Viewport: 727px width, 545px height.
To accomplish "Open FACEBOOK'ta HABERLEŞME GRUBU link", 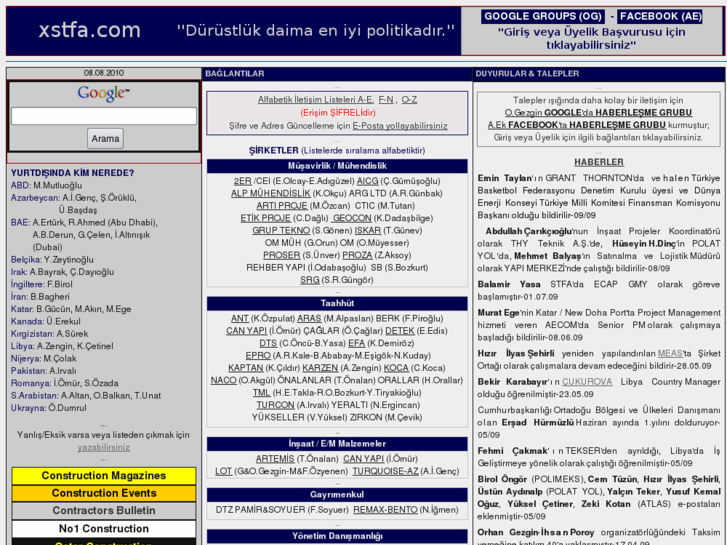I will (576, 125).
